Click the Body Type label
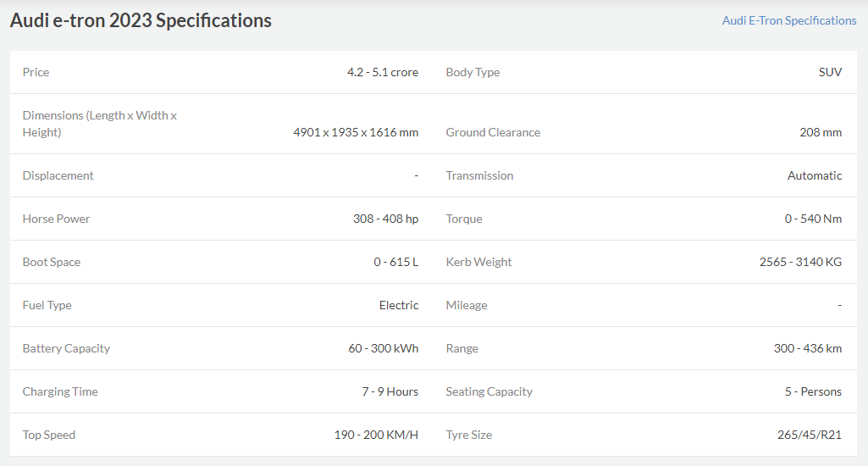Screen dimensions: 868x466 click(473, 72)
